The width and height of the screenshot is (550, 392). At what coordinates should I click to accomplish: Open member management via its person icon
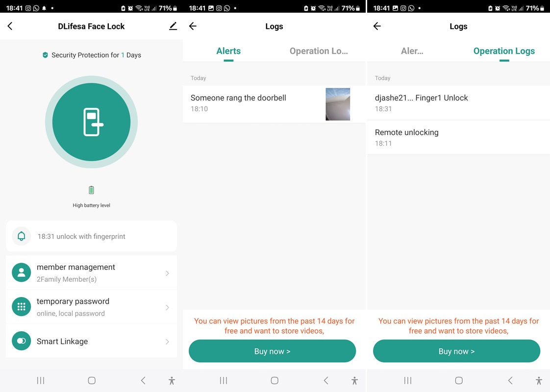point(22,273)
